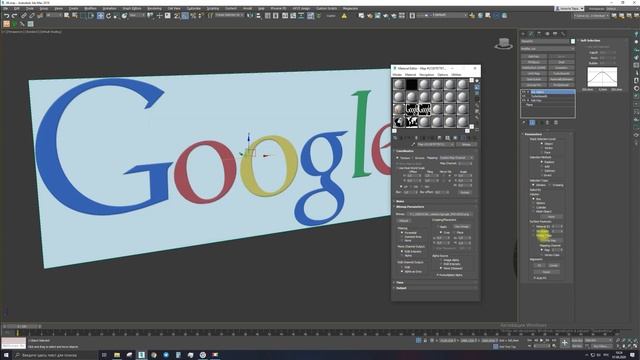Open the Modifier List dropdown
This screenshot has width=640, height=360.
[x=548, y=49]
